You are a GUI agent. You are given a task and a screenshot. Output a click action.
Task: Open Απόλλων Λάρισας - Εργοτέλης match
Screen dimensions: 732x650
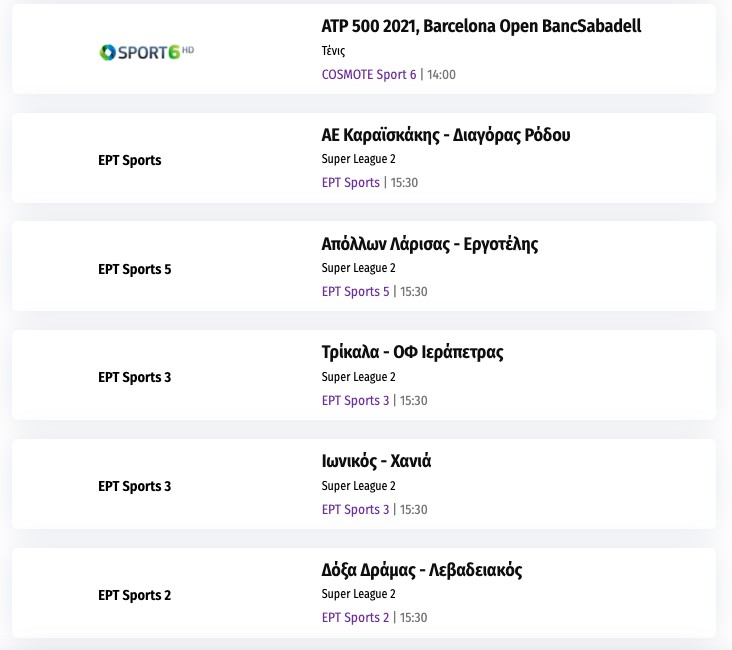430,244
